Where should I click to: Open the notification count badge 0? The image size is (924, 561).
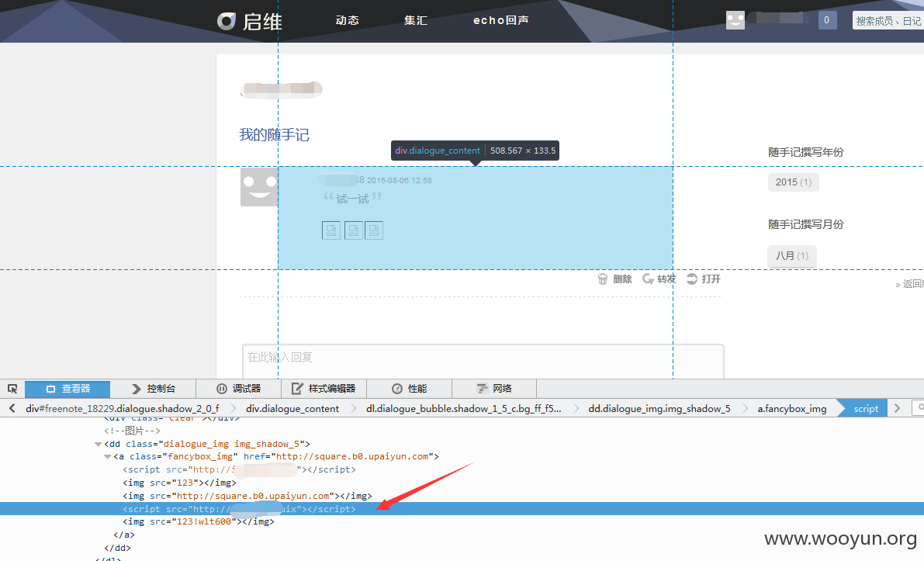[827, 20]
